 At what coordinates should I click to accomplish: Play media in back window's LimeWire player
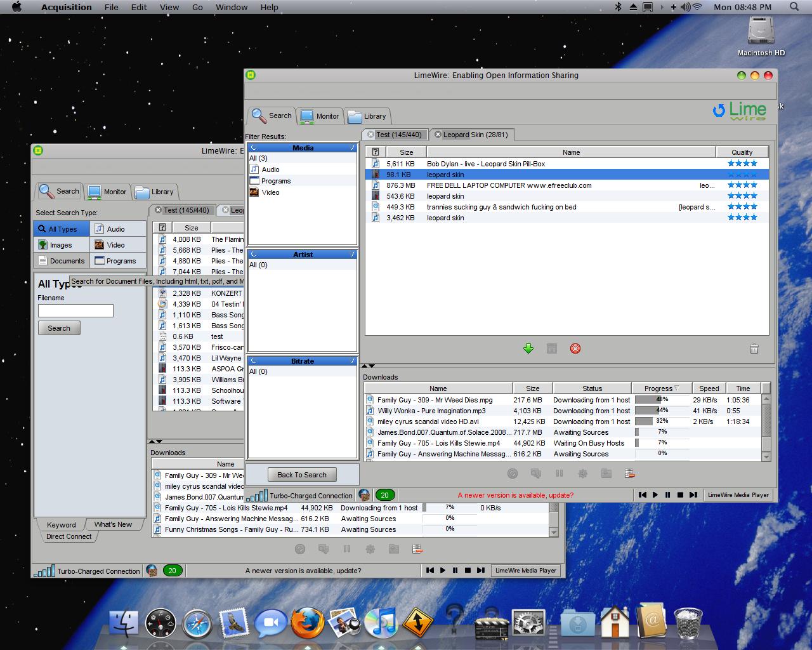443,570
